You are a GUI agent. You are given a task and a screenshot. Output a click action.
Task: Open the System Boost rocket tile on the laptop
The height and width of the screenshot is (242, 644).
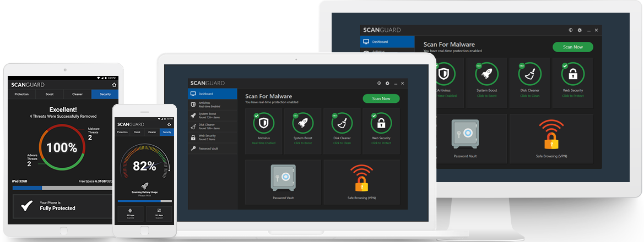(x=302, y=131)
